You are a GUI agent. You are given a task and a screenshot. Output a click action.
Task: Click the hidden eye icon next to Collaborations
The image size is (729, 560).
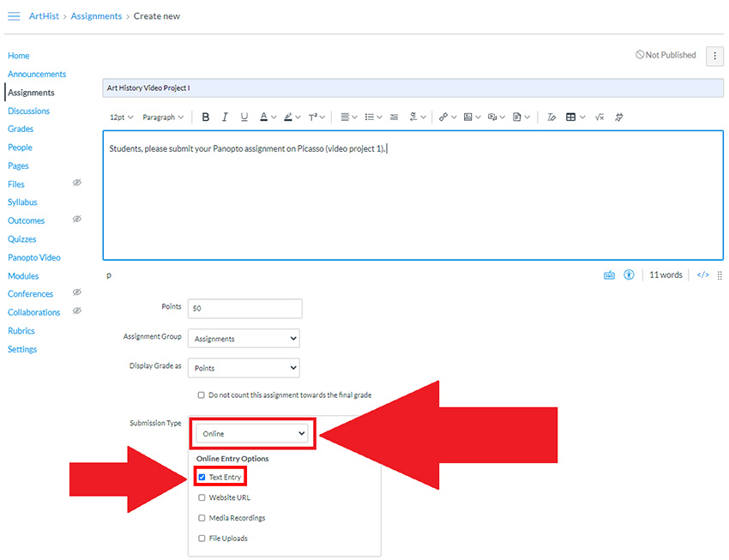point(77,310)
